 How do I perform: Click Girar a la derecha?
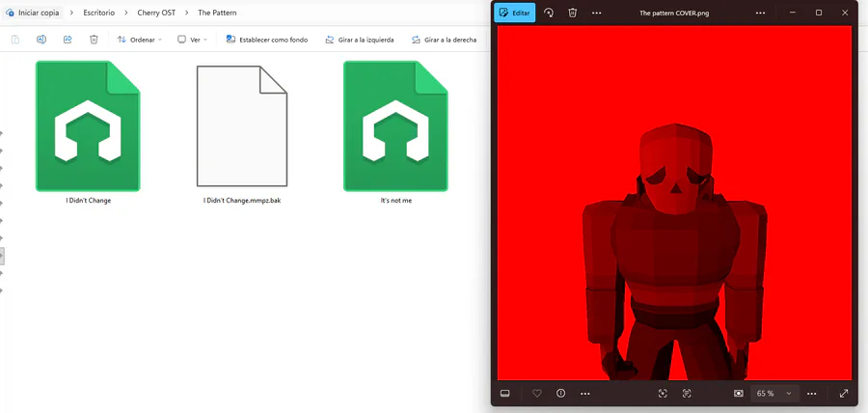click(444, 40)
